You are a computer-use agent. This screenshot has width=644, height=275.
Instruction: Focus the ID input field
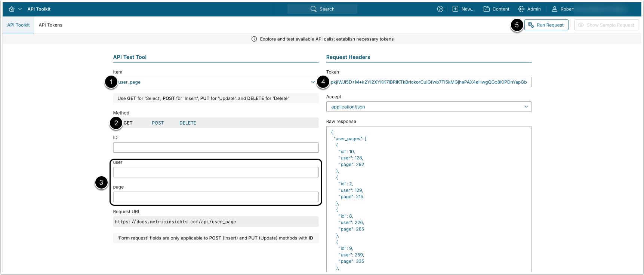point(216,147)
